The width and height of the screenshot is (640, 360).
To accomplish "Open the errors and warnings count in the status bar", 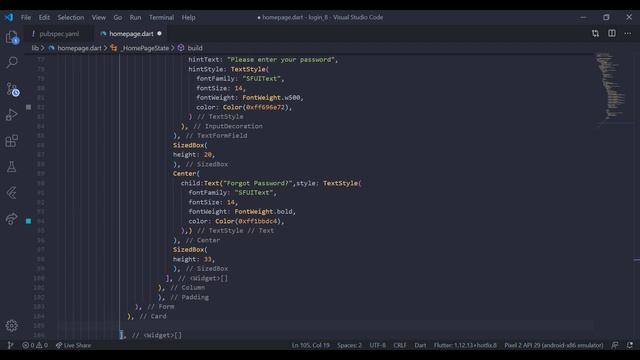I will click(x=35, y=345).
